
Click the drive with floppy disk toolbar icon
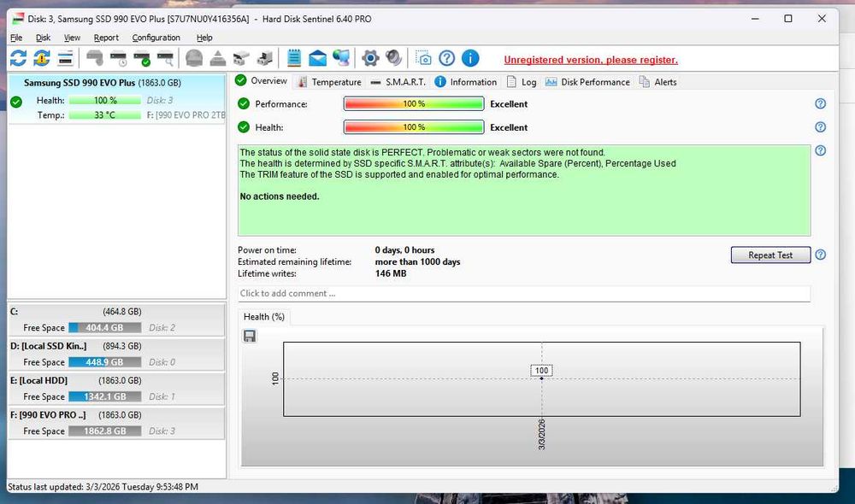[264, 58]
